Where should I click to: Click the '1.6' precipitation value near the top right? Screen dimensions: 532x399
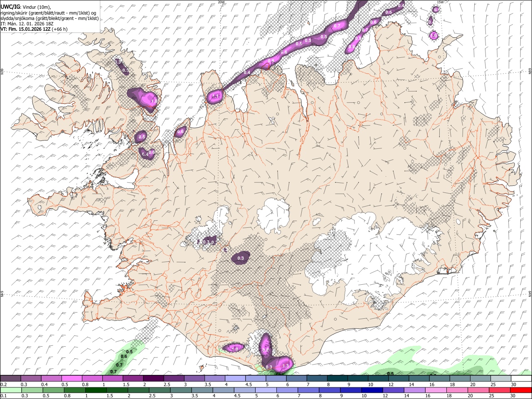coord(433,36)
